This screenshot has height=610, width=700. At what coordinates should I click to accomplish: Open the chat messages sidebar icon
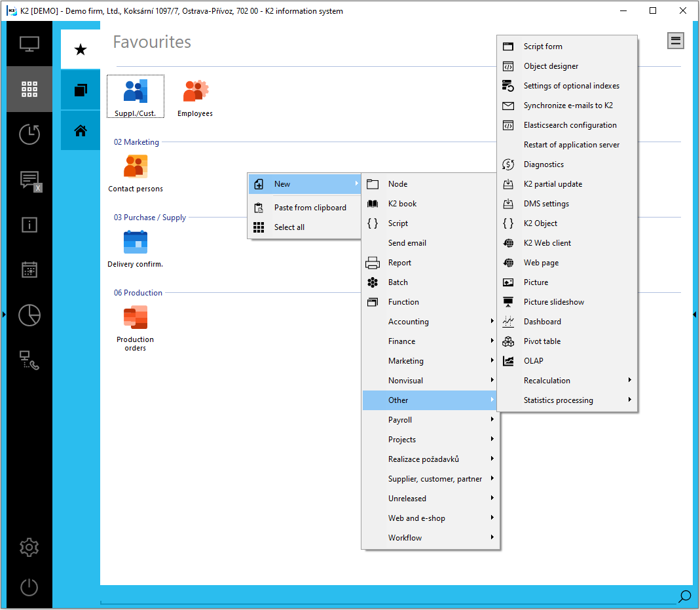coord(29,180)
